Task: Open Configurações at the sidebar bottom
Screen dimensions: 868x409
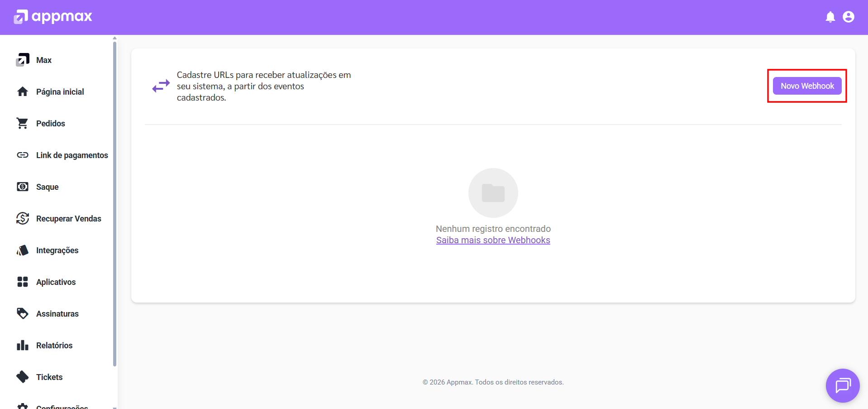Action: click(62, 406)
